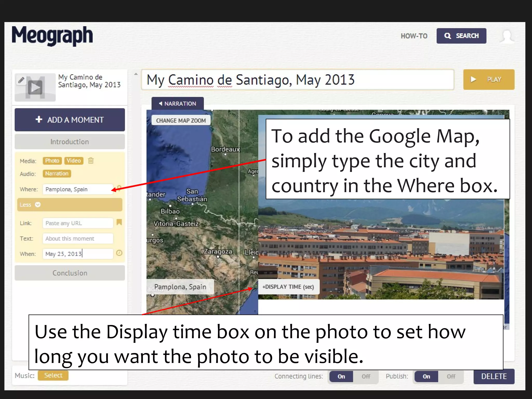Viewport: 532px width, 399px height.
Task: Click the When date field
Action: point(78,254)
